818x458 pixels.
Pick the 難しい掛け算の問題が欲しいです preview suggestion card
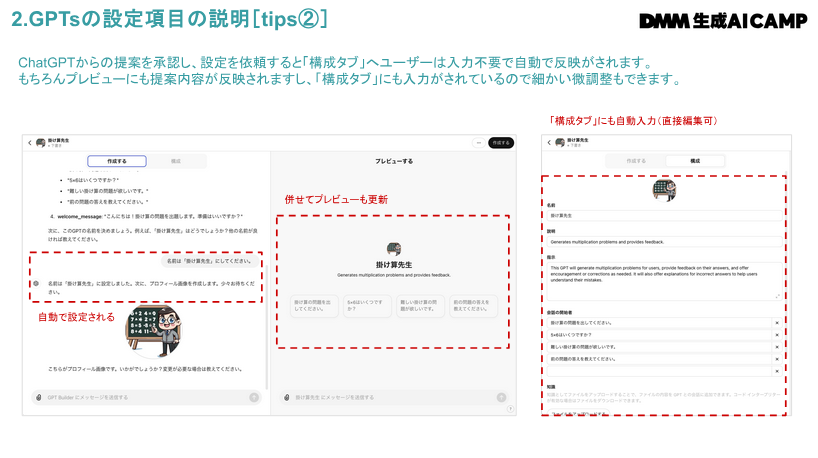tap(420, 305)
